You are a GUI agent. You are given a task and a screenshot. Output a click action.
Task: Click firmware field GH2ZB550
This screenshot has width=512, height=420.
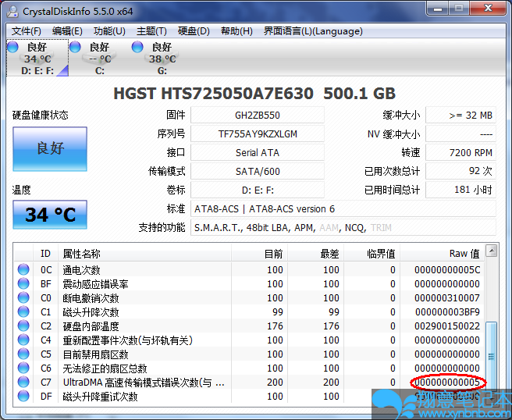click(x=258, y=115)
